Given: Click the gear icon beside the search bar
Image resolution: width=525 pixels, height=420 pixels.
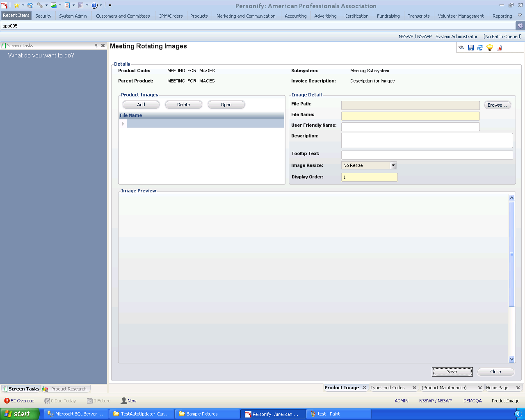Looking at the screenshot, I should click(520, 25).
